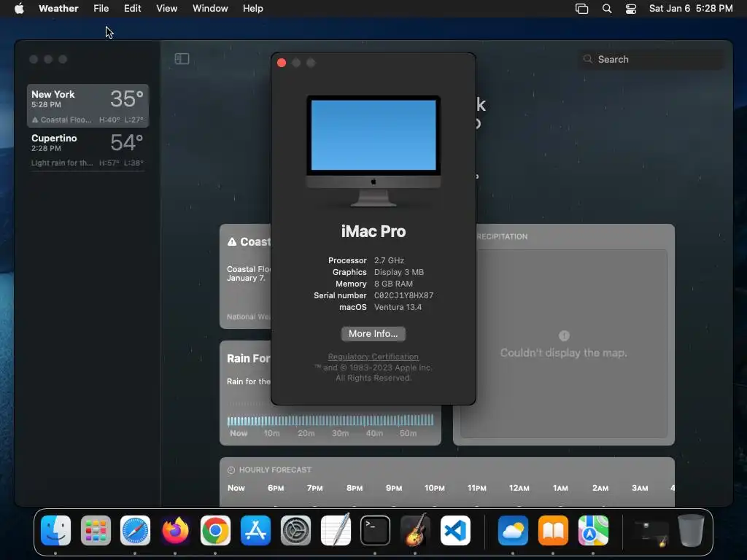Open the Trash from the Dock

click(x=691, y=531)
